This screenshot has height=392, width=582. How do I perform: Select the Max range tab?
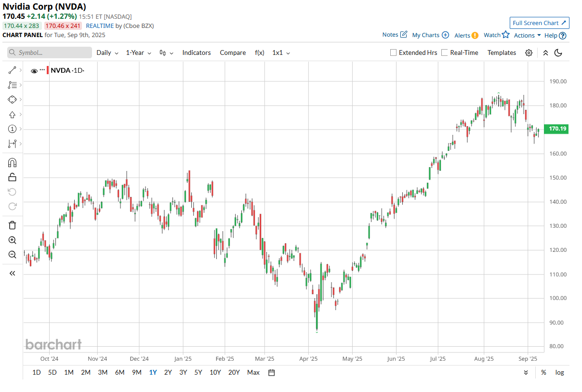[x=253, y=372]
